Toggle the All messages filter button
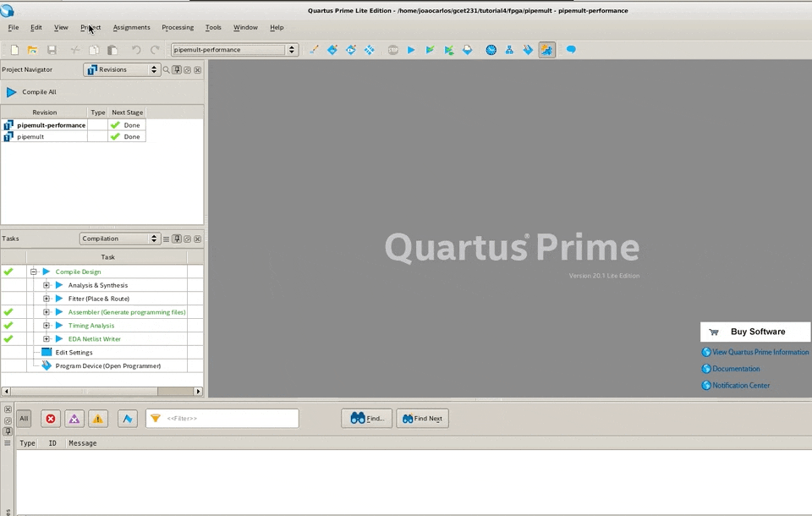Screen dimensions: 812x516 pyautogui.click(x=24, y=419)
